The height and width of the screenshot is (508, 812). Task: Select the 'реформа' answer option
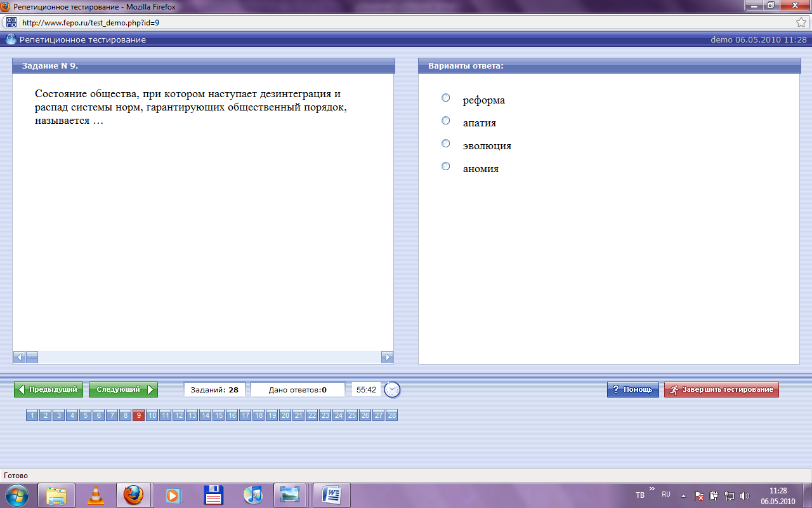[446, 98]
